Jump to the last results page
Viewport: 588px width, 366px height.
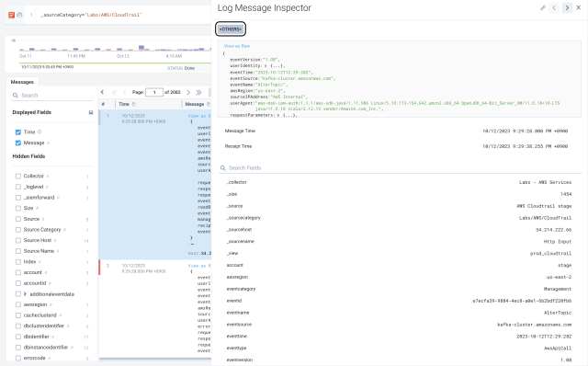pos(198,92)
